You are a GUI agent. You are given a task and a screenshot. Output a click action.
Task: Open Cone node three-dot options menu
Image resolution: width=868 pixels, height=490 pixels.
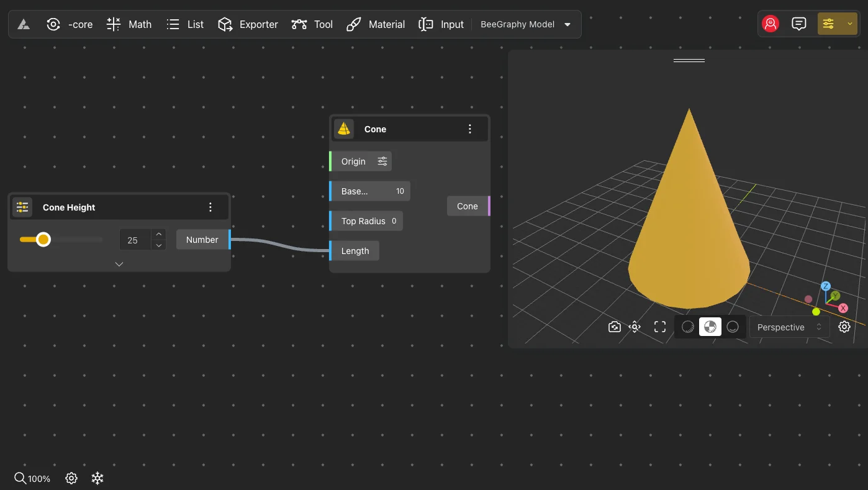470,129
